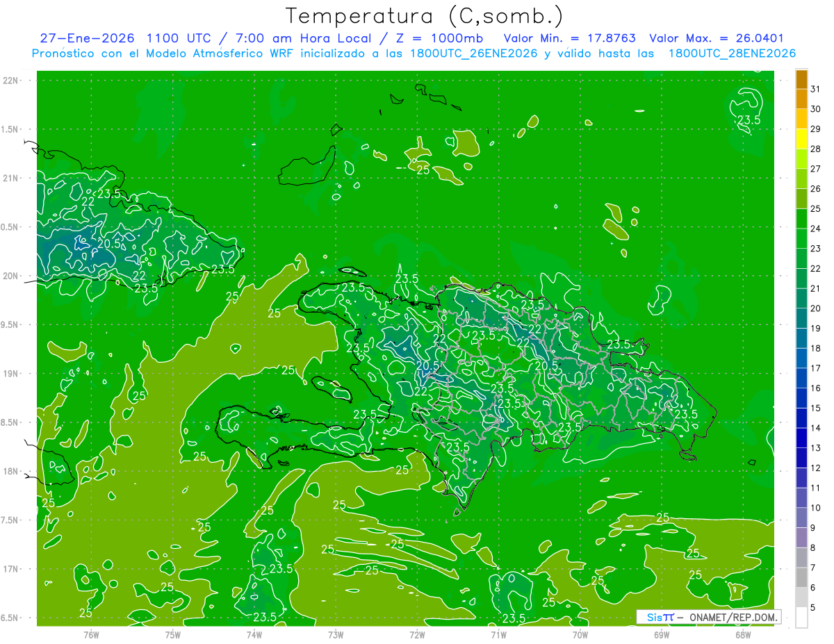Click the colorbar legend value 12
Image resolution: width=834 pixels, height=644 pixels.
816,468
